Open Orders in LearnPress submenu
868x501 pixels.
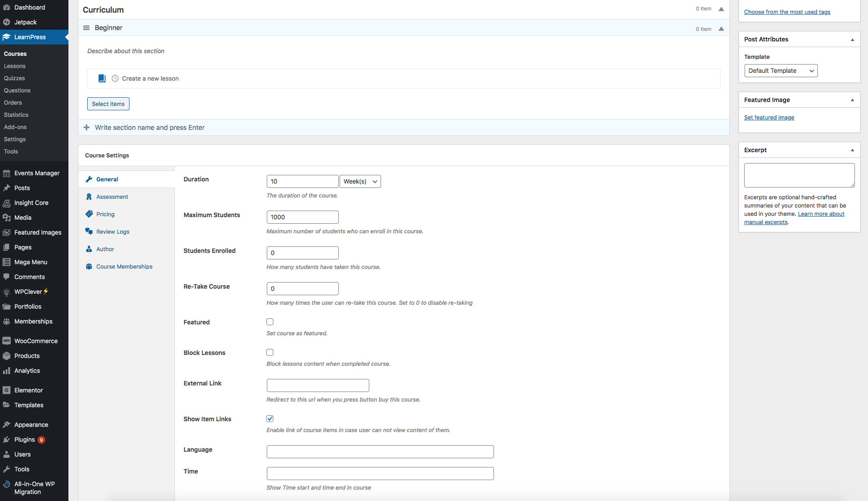13,102
